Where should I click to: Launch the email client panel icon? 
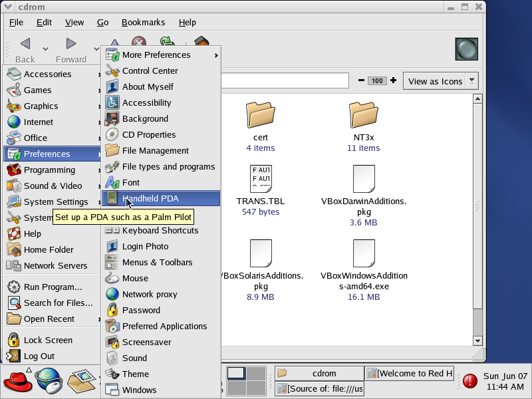[x=81, y=380]
